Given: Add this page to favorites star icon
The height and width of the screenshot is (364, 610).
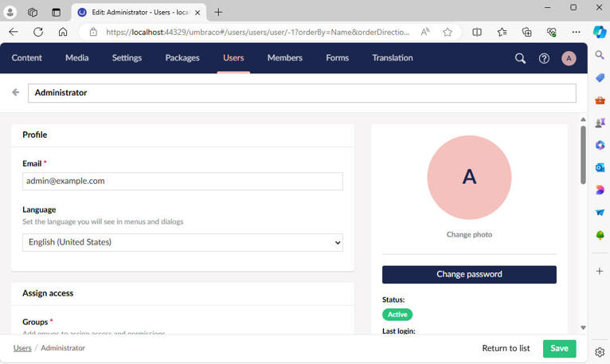Looking at the screenshot, I should pos(448,32).
